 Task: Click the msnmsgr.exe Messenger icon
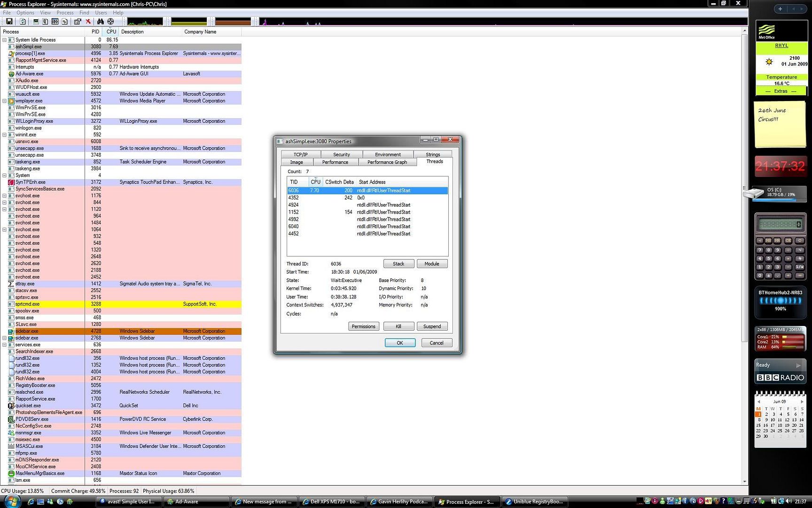(x=11, y=433)
